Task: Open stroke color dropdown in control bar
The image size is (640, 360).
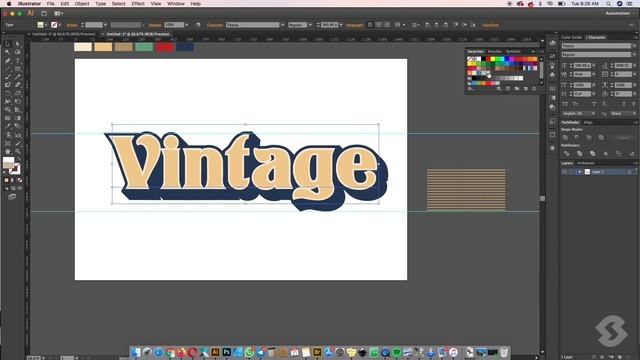Action: pos(60,25)
